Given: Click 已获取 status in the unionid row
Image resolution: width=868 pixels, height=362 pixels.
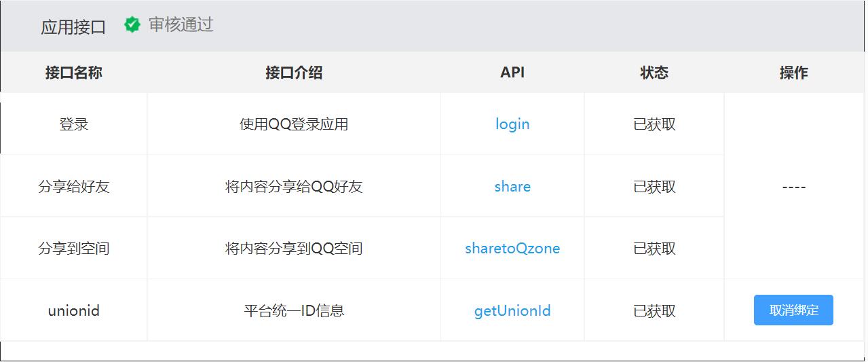Looking at the screenshot, I should 654,311.
